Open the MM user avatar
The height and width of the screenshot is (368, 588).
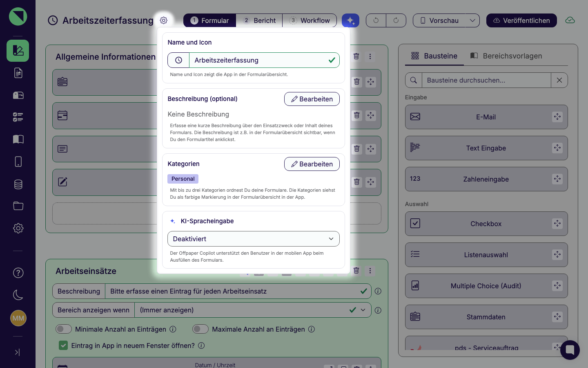(x=18, y=318)
